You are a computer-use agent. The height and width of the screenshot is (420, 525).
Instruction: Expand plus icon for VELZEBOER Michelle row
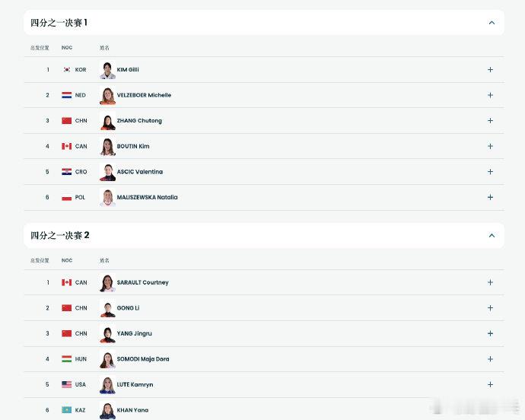click(490, 95)
